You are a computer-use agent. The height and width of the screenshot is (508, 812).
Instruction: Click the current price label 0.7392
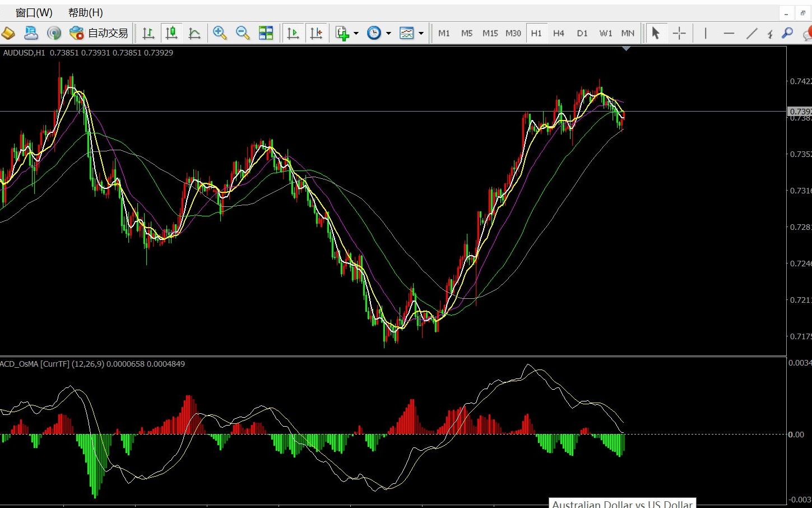800,112
